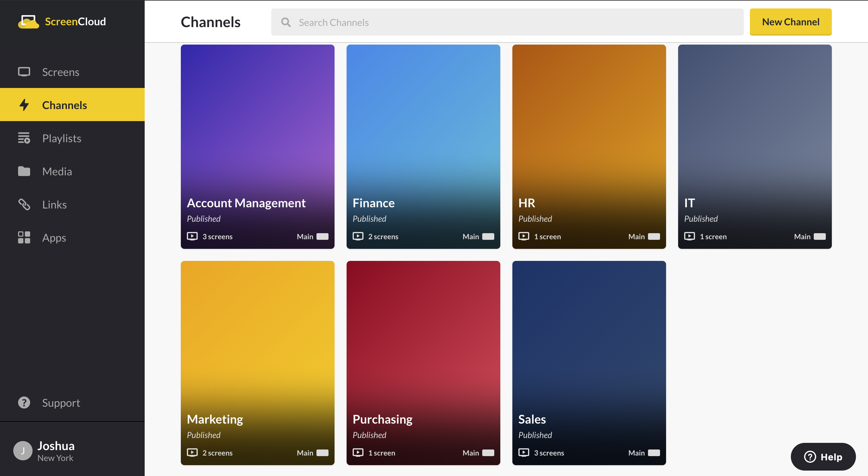
Task: Toggle Main on the Marketing channel
Action: 322,453
